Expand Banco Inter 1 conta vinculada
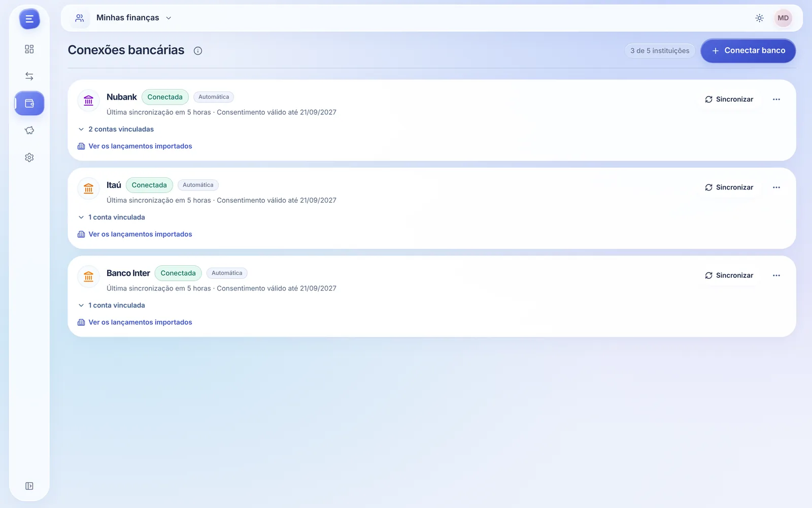Viewport: 812px width, 508px height. click(x=112, y=305)
